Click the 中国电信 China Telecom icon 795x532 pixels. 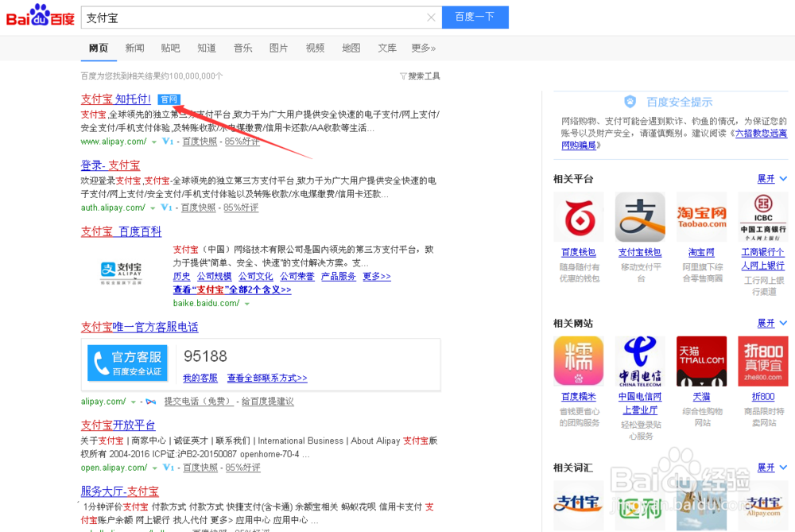tap(640, 361)
